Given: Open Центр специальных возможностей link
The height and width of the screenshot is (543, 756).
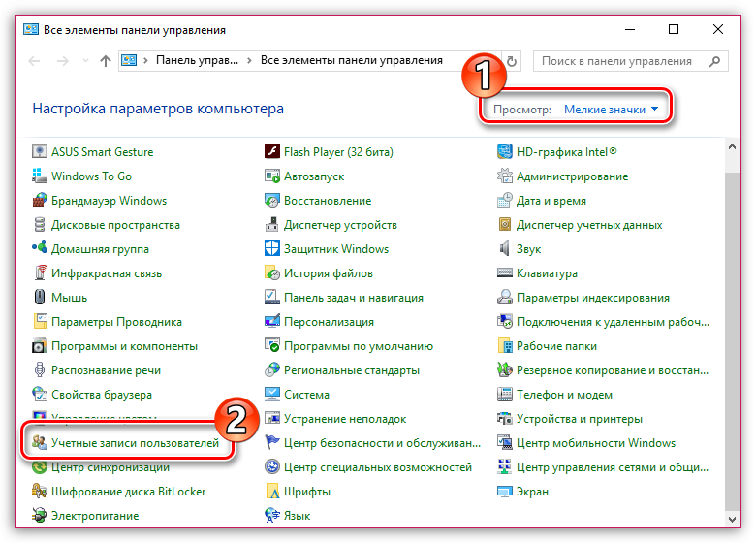Looking at the screenshot, I should 378,466.
